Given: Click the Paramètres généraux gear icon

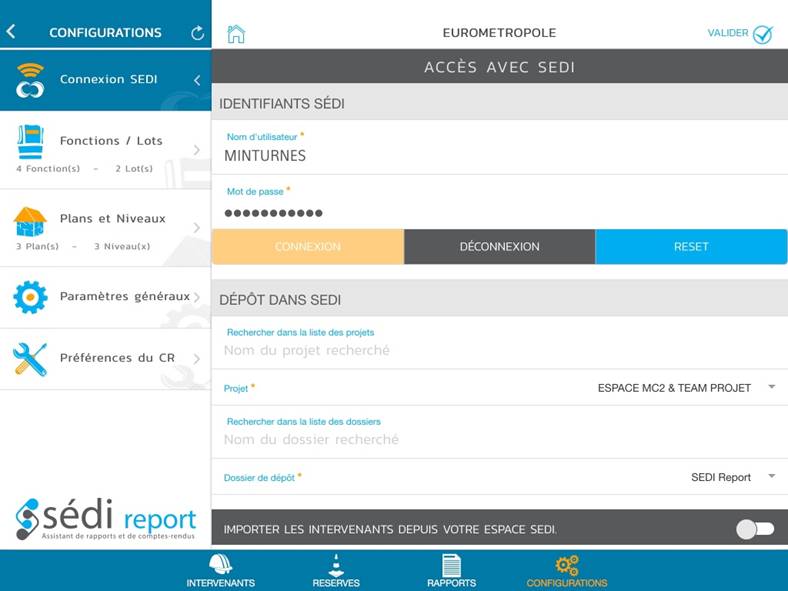Looking at the screenshot, I should click(x=30, y=297).
